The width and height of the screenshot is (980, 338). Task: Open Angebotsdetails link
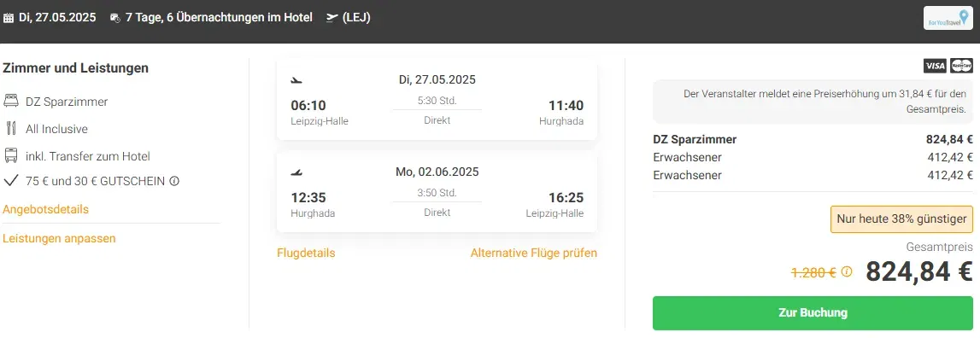tap(45, 209)
